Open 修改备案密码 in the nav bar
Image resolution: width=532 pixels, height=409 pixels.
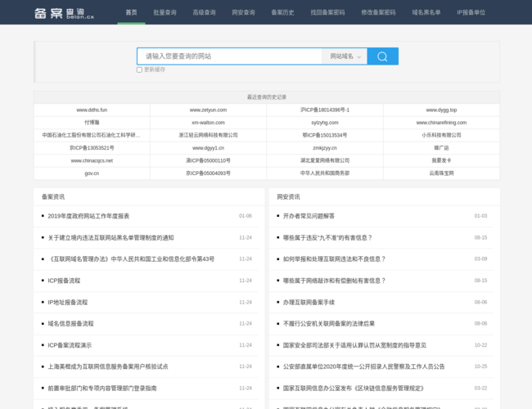click(378, 12)
